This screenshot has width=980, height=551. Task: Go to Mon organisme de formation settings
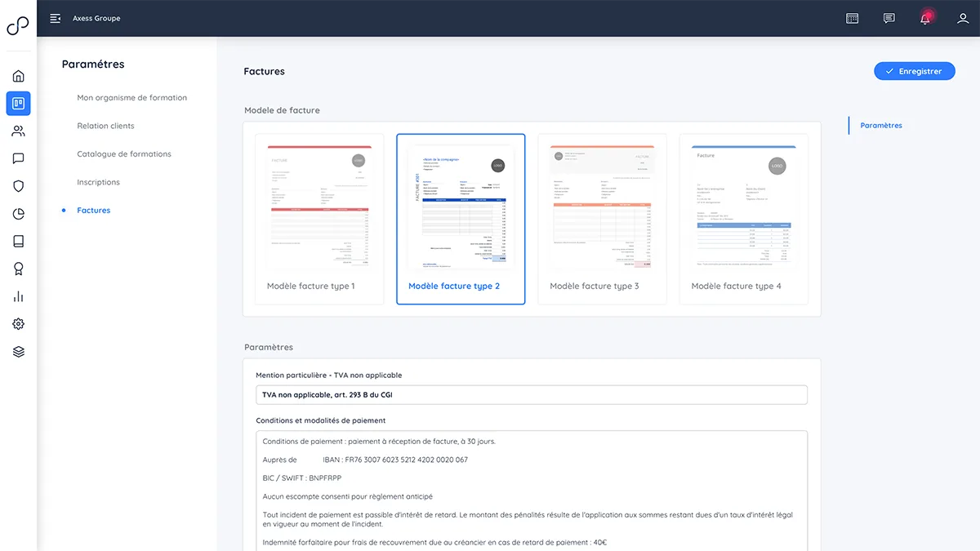(x=132, y=98)
